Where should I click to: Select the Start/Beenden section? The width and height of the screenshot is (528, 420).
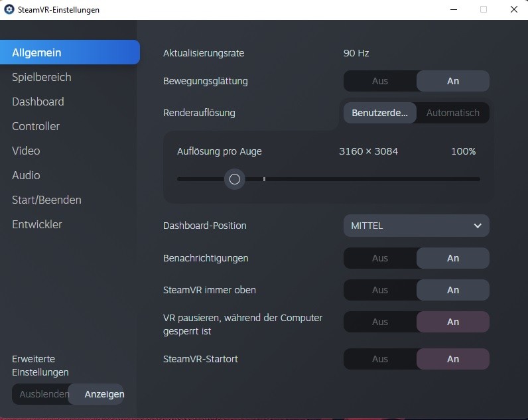coord(46,200)
